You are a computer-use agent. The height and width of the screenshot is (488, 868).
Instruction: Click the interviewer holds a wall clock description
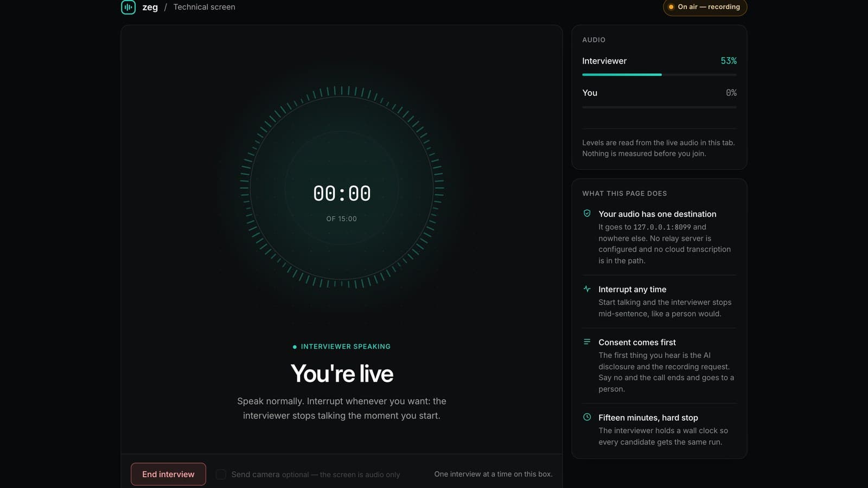click(x=663, y=436)
